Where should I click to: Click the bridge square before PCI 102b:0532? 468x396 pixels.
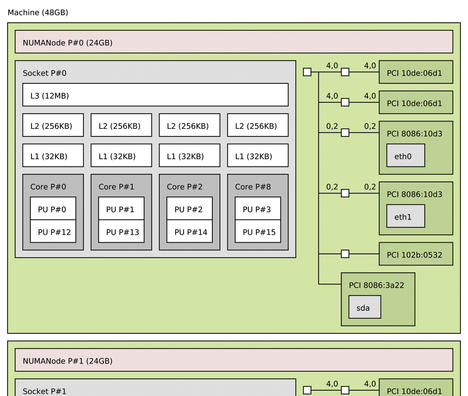[345, 254]
